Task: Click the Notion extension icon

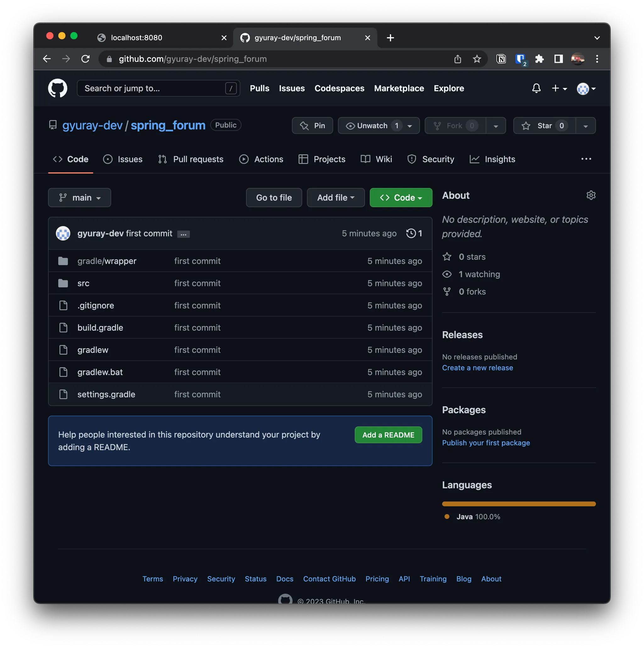Action: [501, 59]
